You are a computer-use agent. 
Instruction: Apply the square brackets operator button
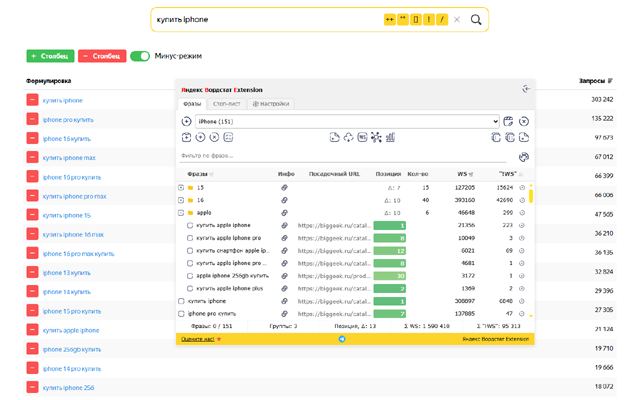click(x=416, y=20)
